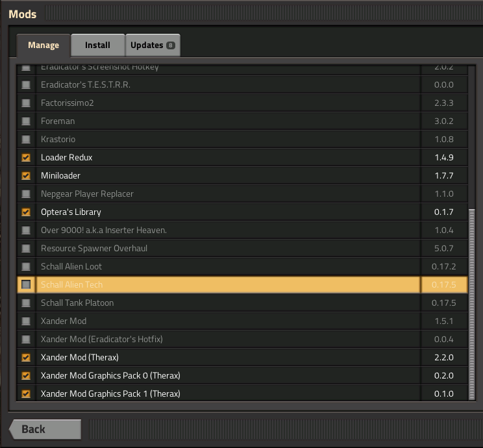The height and width of the screenshot is (448, 483).
Task: Select "Xander Mod Graphics Pack 0 (Therax)" name
Action: (x=110, y=375)
